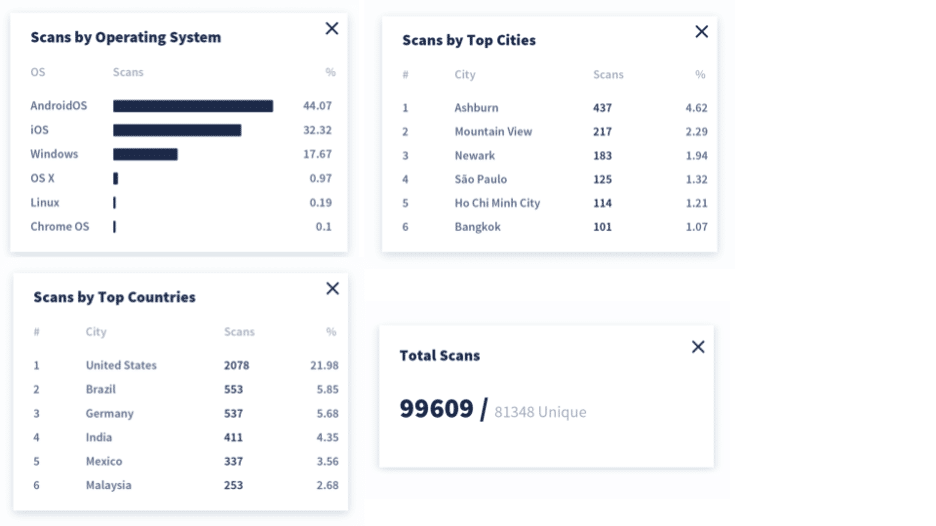Close the Scans by Top Countries card
936x526 pixels.
[x=332, y=288]
